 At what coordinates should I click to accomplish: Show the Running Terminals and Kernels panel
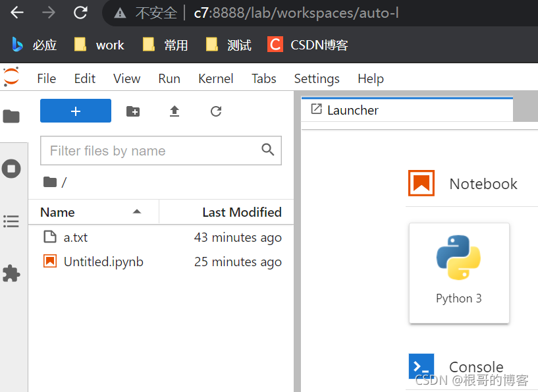pos(11,169)
